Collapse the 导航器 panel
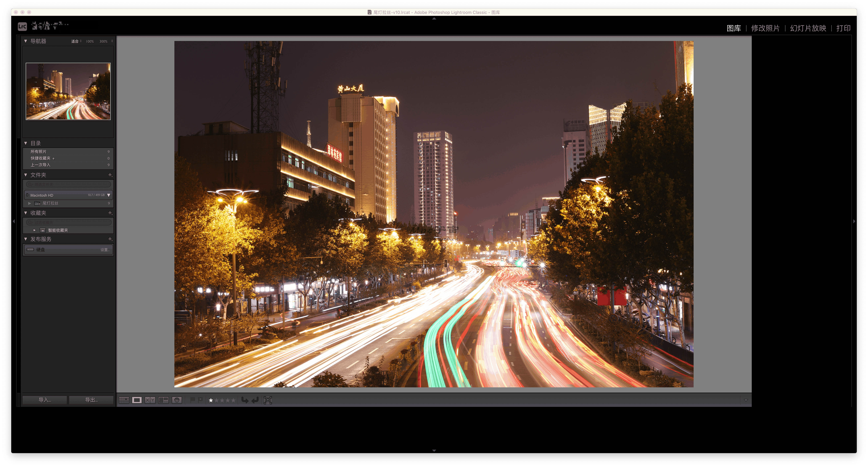Screen dimensions: 868x467 26,41
